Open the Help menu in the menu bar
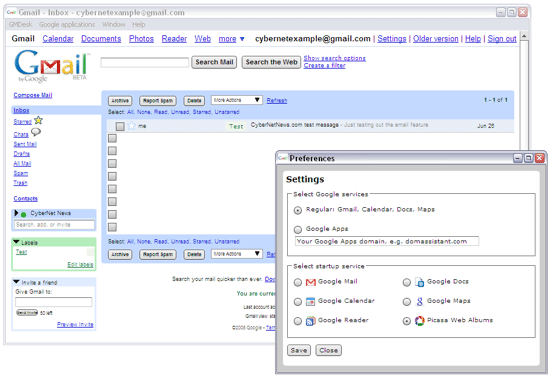Image resolution: width=550 pixels, height=378 pixels. tap(139, 24)
